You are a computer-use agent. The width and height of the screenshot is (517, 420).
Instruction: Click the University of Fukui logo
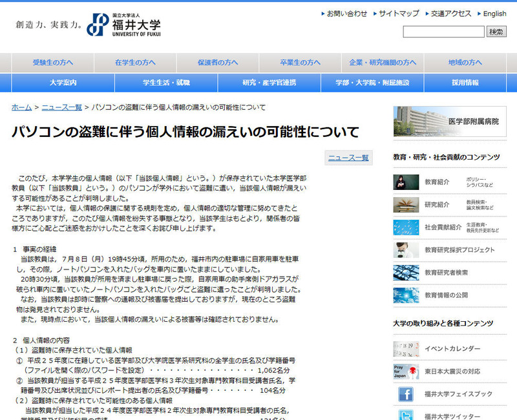(x=124, y=25)
